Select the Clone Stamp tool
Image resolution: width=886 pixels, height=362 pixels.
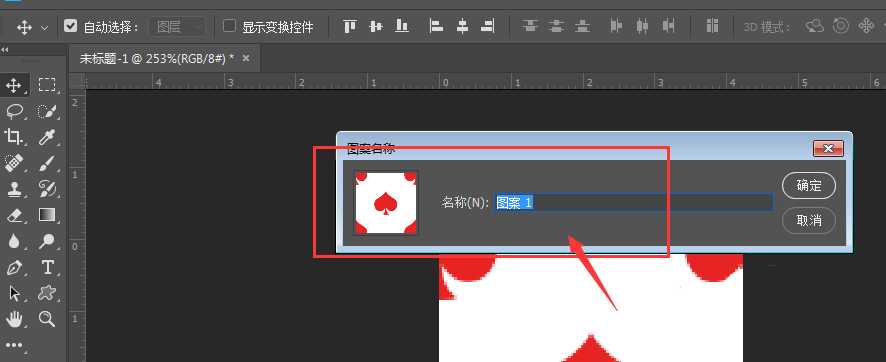14,189
